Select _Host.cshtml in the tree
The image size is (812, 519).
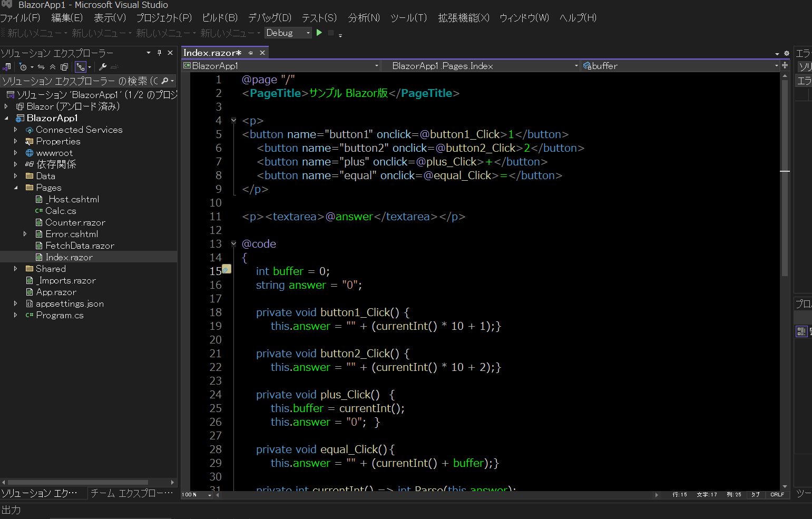point(72,199)
